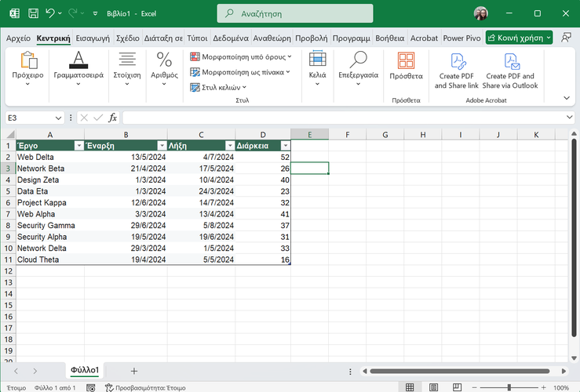580x392 pixels.
Task: Add a new sheet with plus button
Action: click(134, 370)
